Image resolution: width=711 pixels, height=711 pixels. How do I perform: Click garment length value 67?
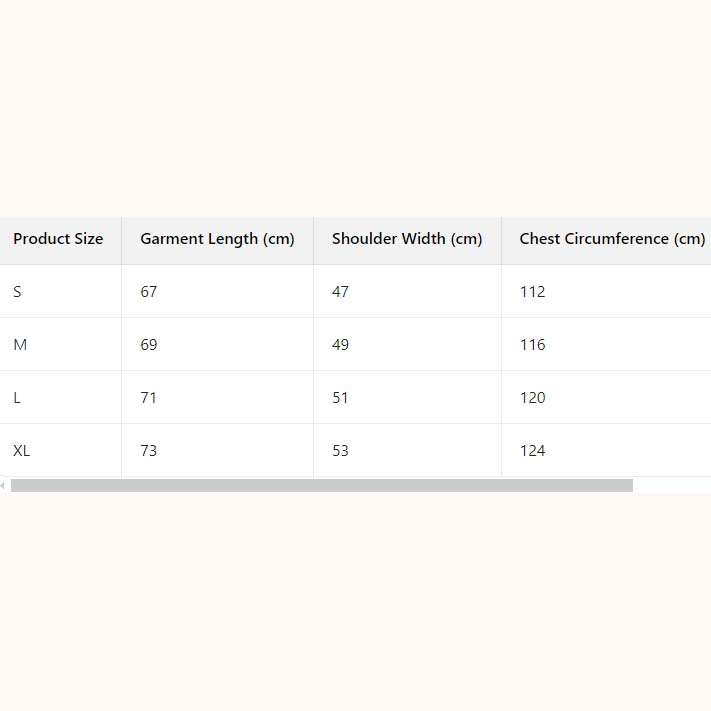(x=149, y=292)
